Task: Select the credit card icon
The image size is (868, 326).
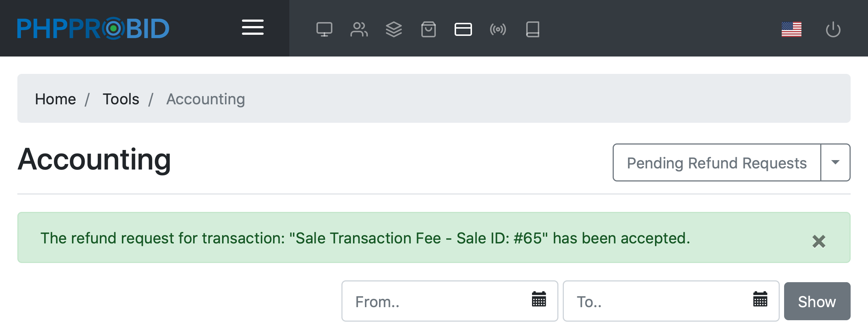Action: coord(463,29)
